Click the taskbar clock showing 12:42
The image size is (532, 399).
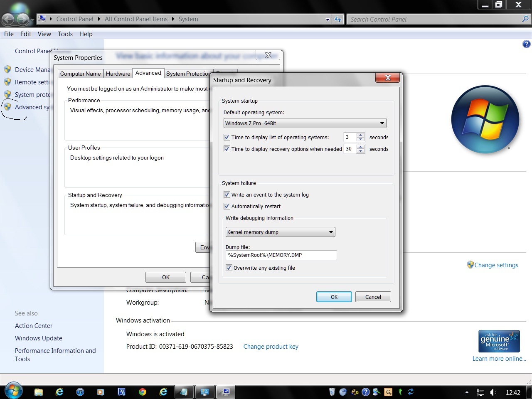(x=513, y=392)
